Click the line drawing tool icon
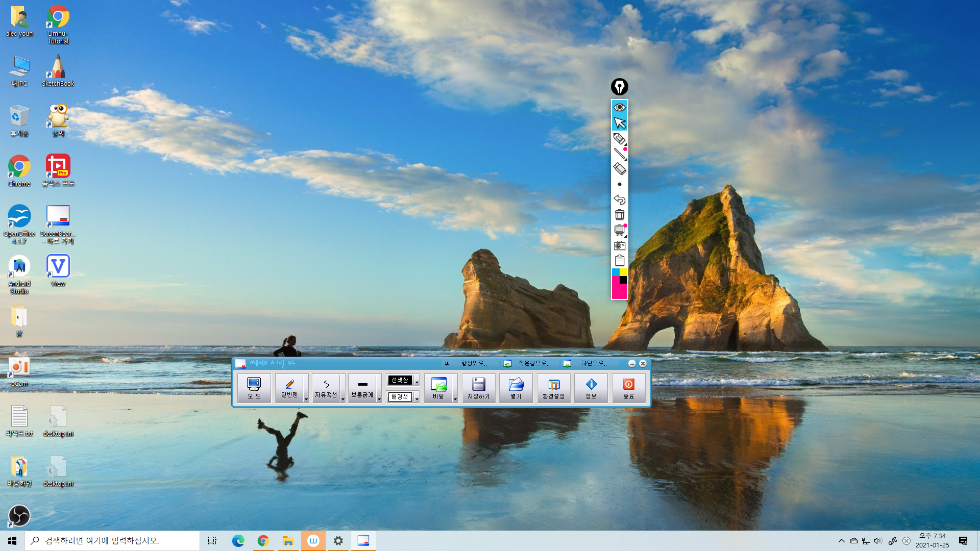Viewport: 980px width, 551px height. [x=619, y=154]
